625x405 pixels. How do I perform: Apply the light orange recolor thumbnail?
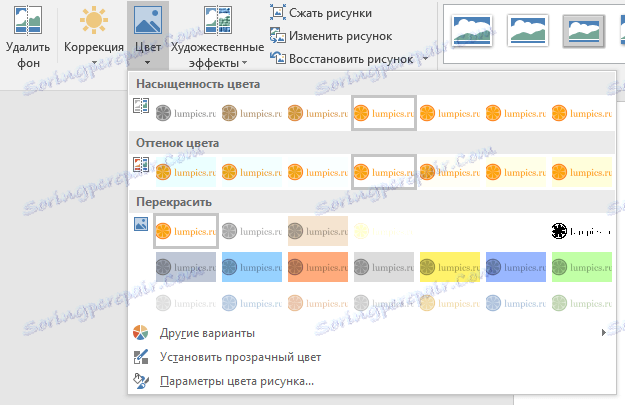pos(318,303)
